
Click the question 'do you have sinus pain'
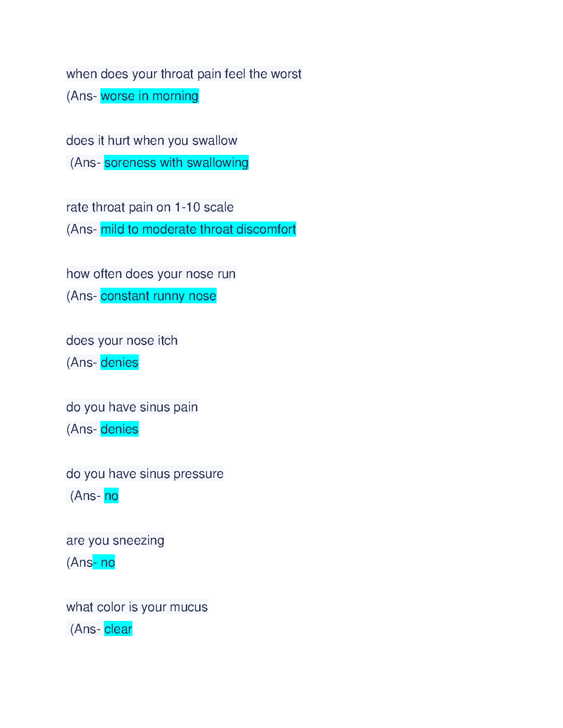click(x=132, y=407)
